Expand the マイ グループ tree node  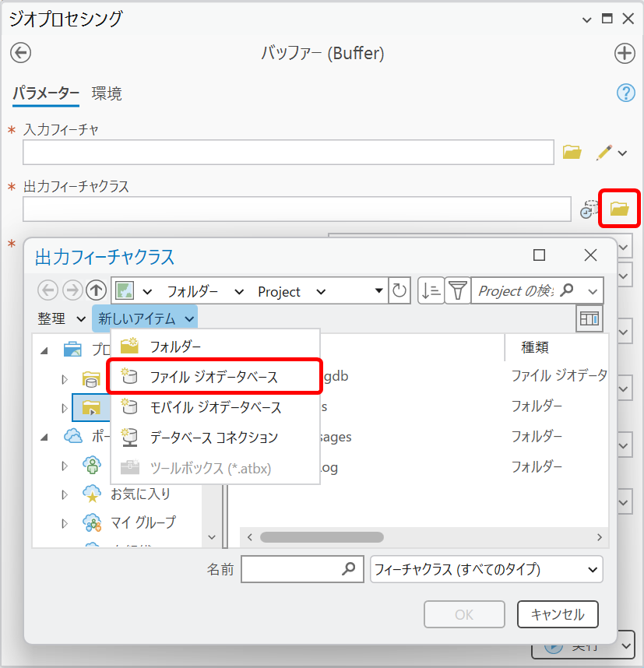tap(65, 523)
